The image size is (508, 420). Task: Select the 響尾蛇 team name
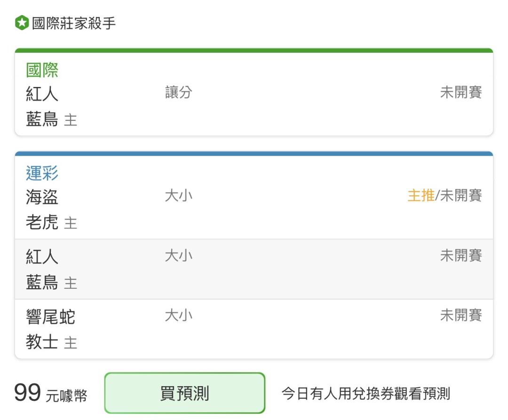[50, 317]
